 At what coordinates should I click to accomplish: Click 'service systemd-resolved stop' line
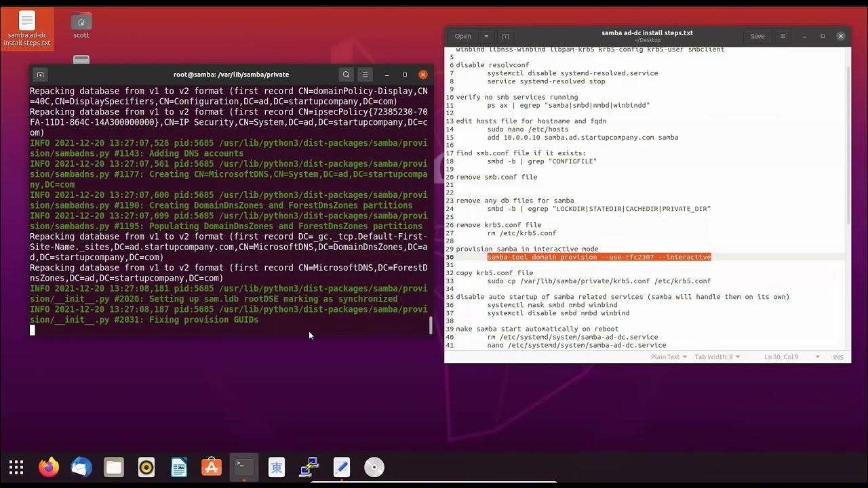click(546, 81)
